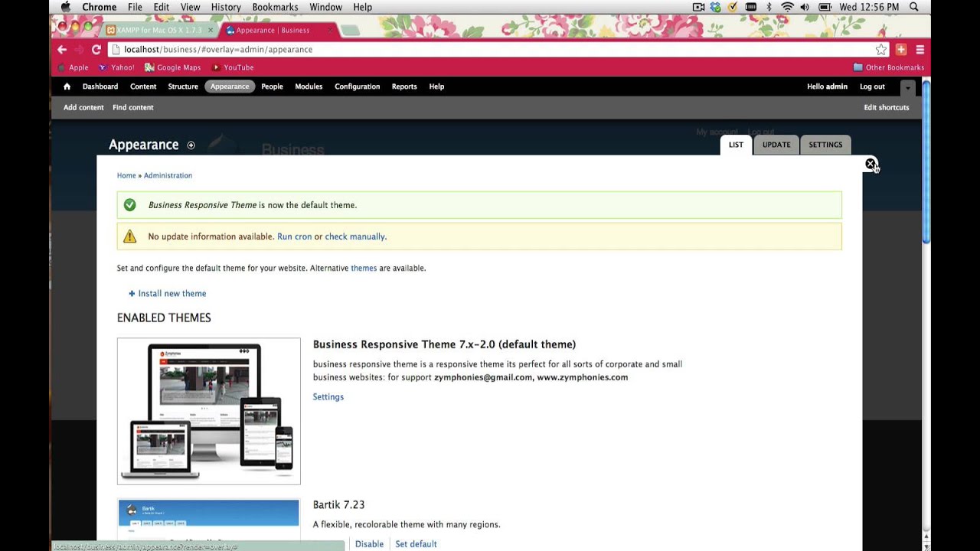Click the Find content shortcut
980x551 pixels.
point(133,107)
